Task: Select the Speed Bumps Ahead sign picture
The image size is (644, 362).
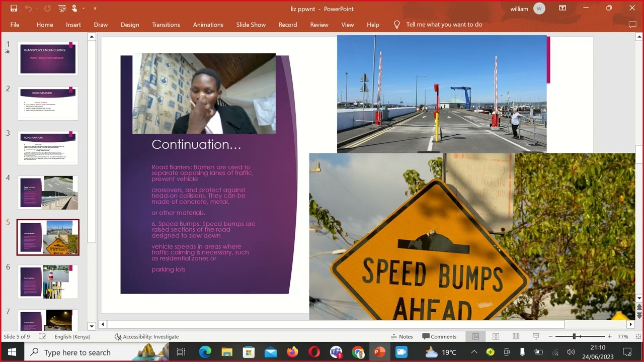Action: (x=472, y=236)
